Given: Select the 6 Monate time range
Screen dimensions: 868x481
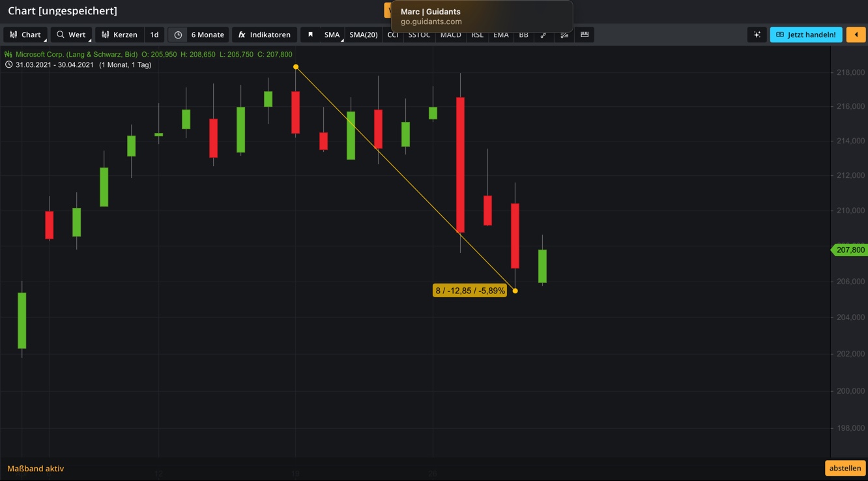Looking at the screenshot, I should tap(207, 35).
